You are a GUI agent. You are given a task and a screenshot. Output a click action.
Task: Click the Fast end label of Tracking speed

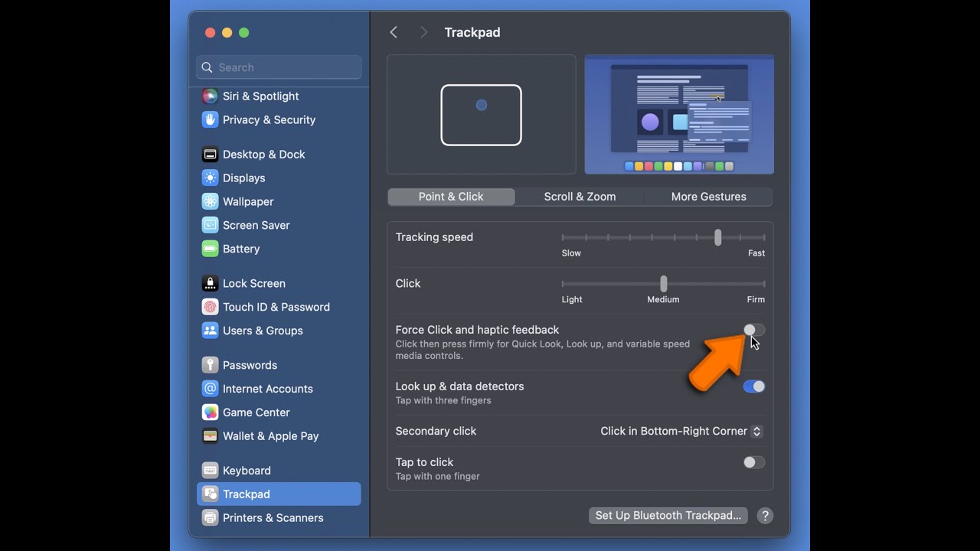click(x=756, y=253)
